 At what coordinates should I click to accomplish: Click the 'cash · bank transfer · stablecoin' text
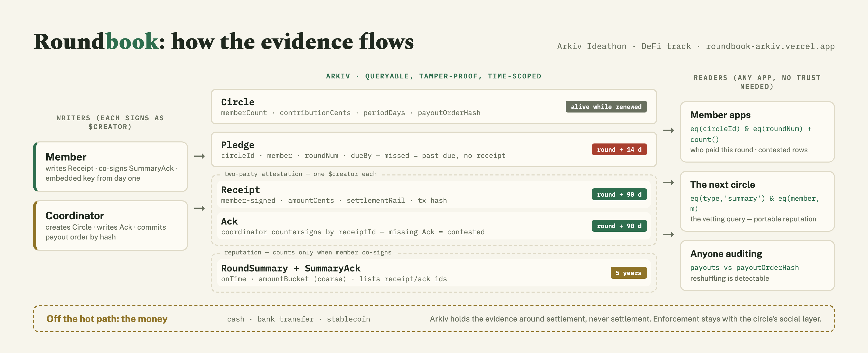tap(299, 319)
